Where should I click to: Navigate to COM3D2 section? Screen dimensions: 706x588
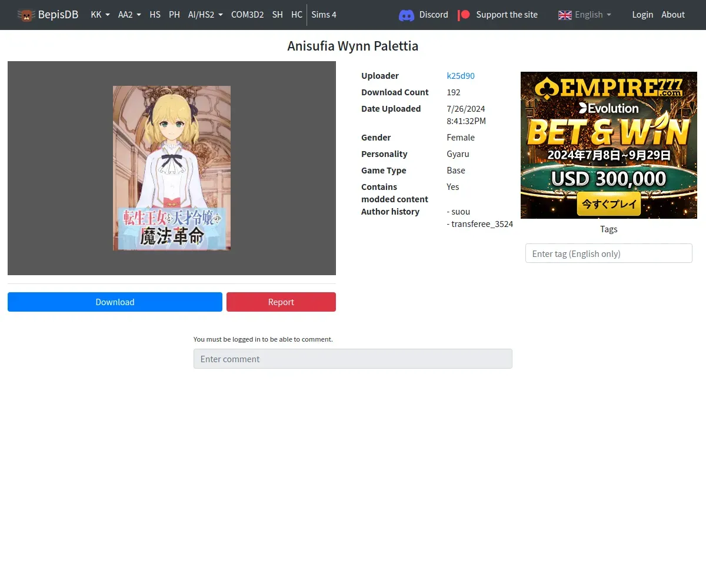(247, 15)
